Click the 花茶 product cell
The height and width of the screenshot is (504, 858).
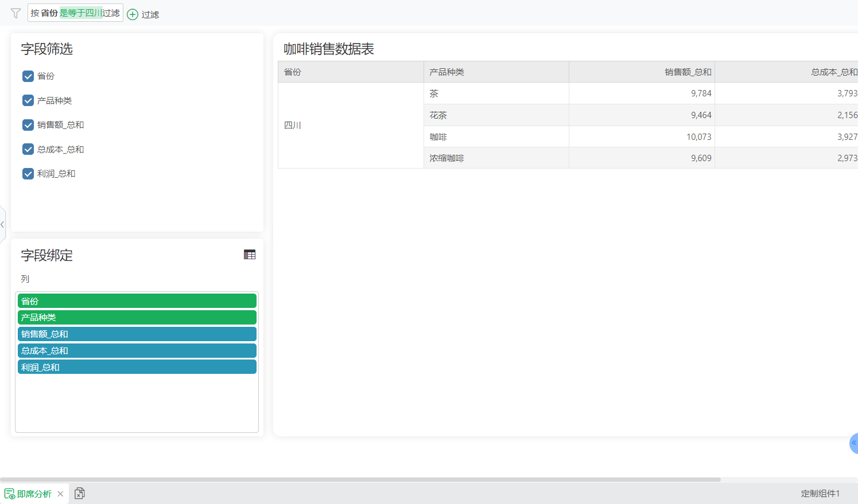pyautogui.click(x=496, y=115)
